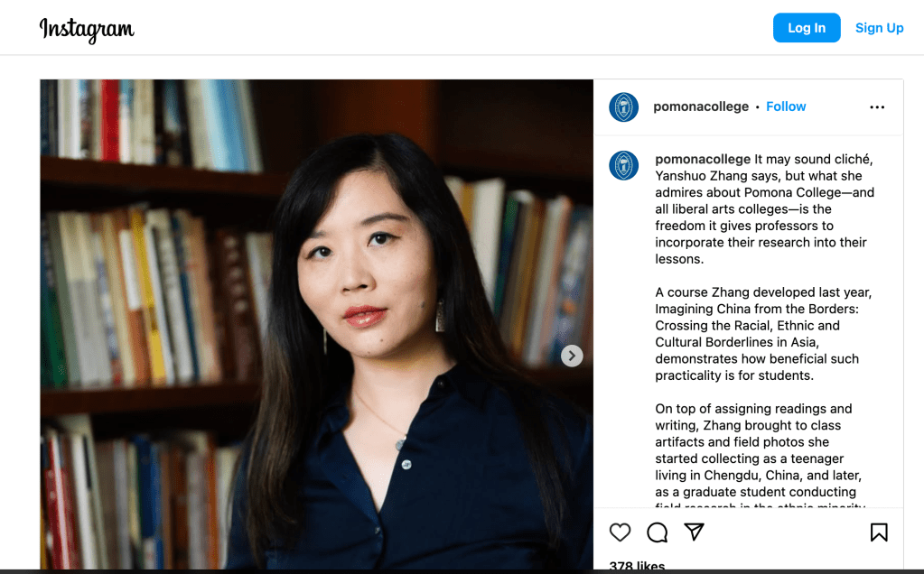The width and height of the screenshot is (924, 574).
Task: Open pomonacollege username in post header
Action: (x=701, y=106)
